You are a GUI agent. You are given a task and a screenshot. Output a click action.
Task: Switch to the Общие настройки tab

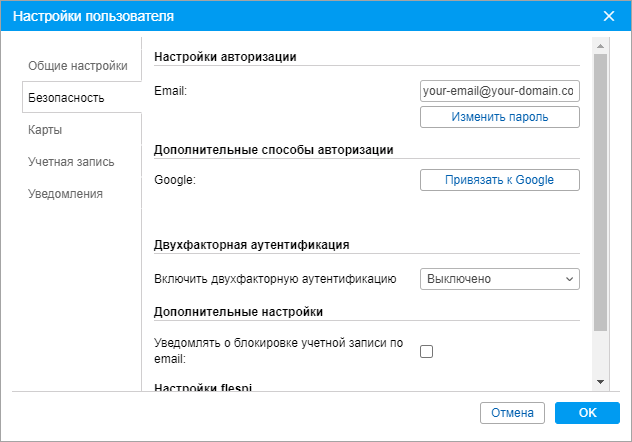77,66
